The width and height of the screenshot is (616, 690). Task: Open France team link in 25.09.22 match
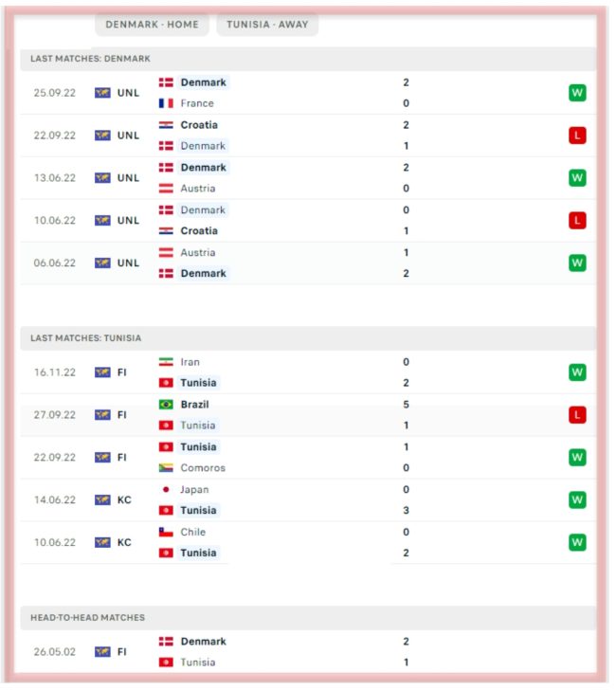coord(197,103)
